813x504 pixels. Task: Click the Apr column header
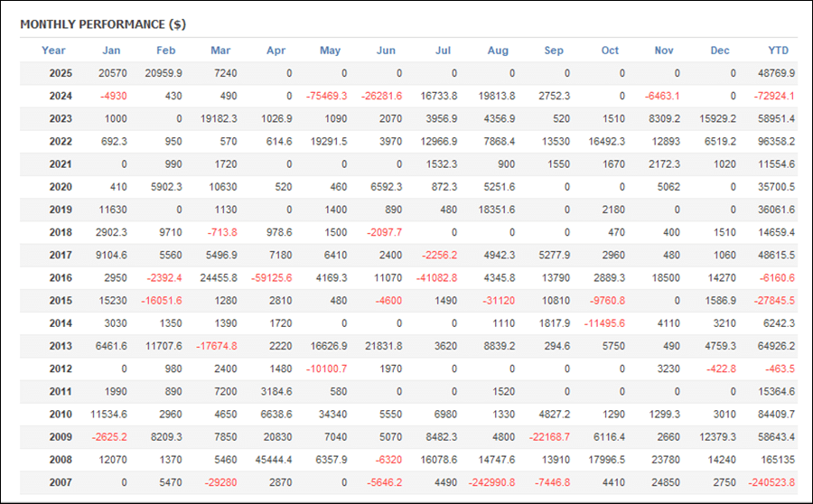click(276, 51)
